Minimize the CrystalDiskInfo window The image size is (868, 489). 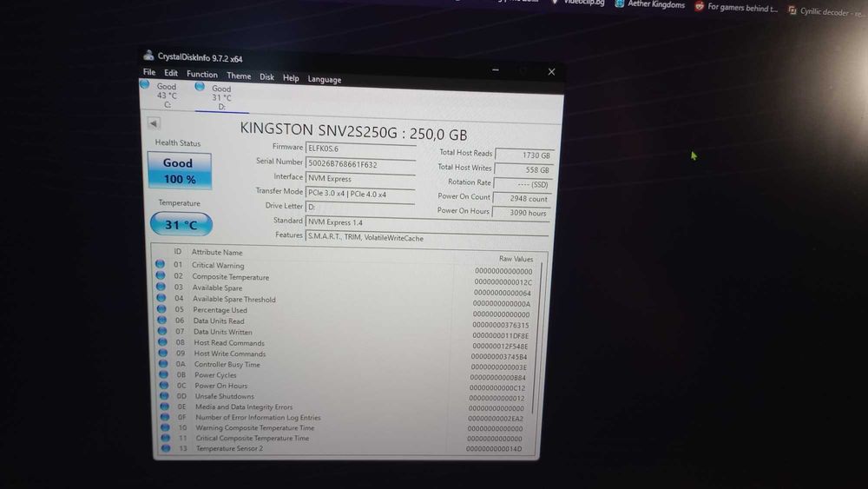click(495, 69)
